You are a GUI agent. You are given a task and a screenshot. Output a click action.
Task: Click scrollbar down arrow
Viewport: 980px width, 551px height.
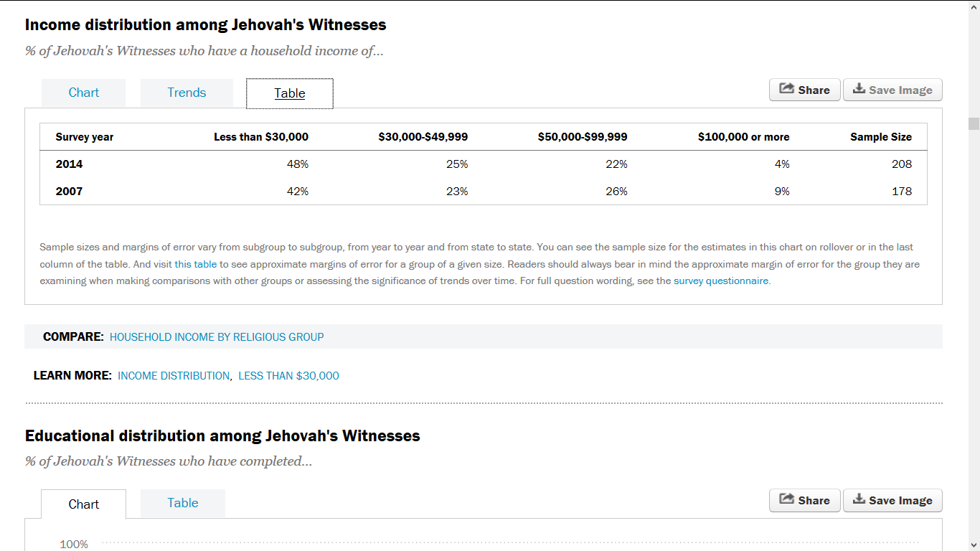(x=974, y=545)
